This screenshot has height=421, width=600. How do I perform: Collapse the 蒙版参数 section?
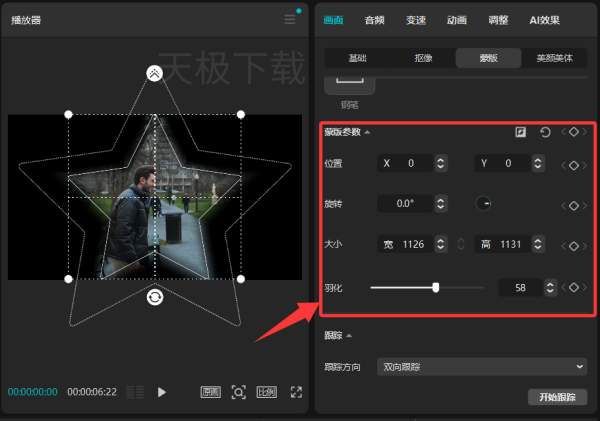tap(367, 132)
